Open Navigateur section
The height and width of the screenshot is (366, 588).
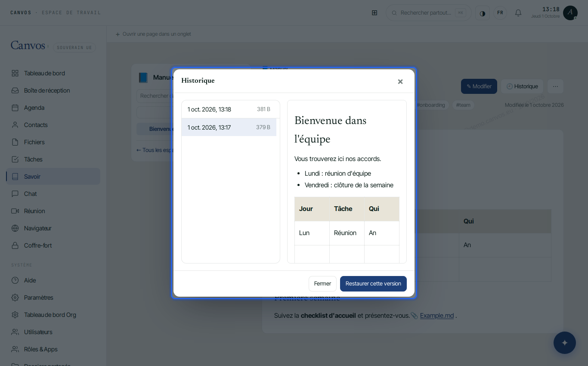coord(53,228)
